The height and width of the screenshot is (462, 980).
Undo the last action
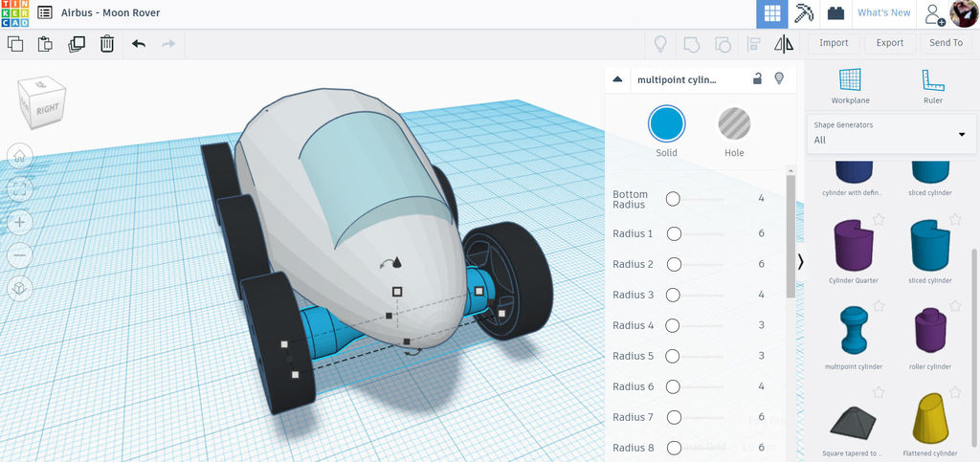coord(138,44)
